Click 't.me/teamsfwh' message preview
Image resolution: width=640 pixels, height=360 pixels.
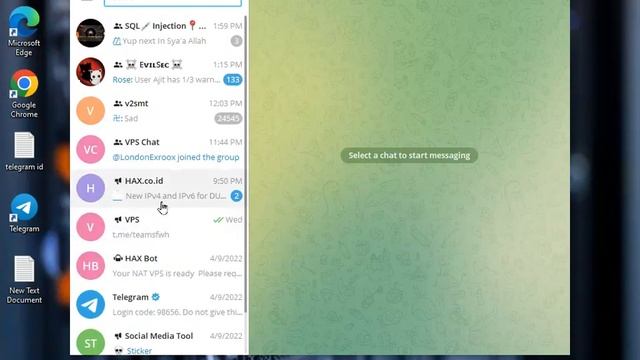point(141,235)
